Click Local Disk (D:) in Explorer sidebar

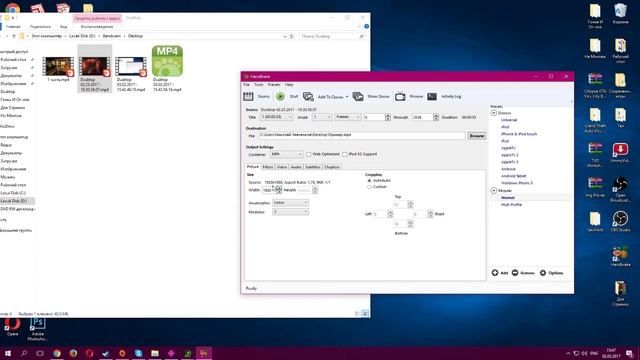point(13,201)
